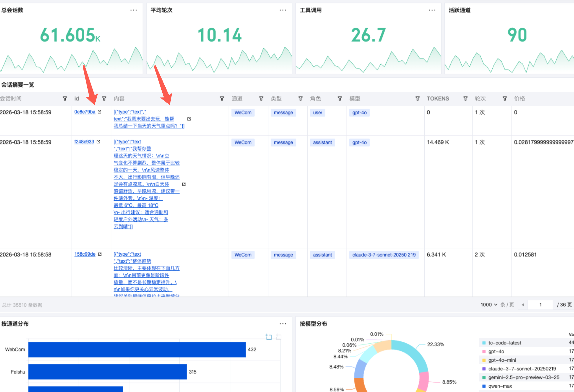Click filter icon on 模型 column

[x=417, y=99]
